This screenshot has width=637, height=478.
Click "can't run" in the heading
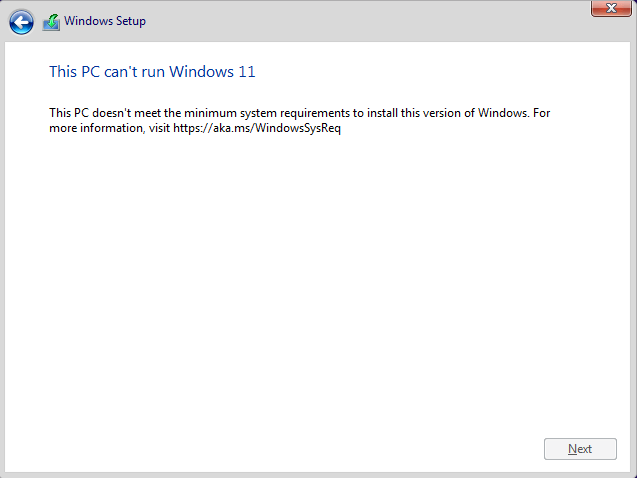coord(134,72)
